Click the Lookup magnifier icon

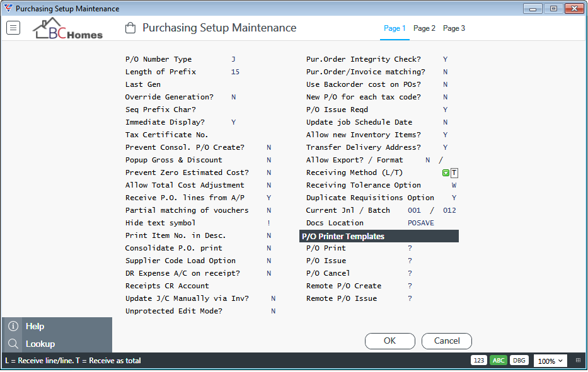(x=13, y=344)
